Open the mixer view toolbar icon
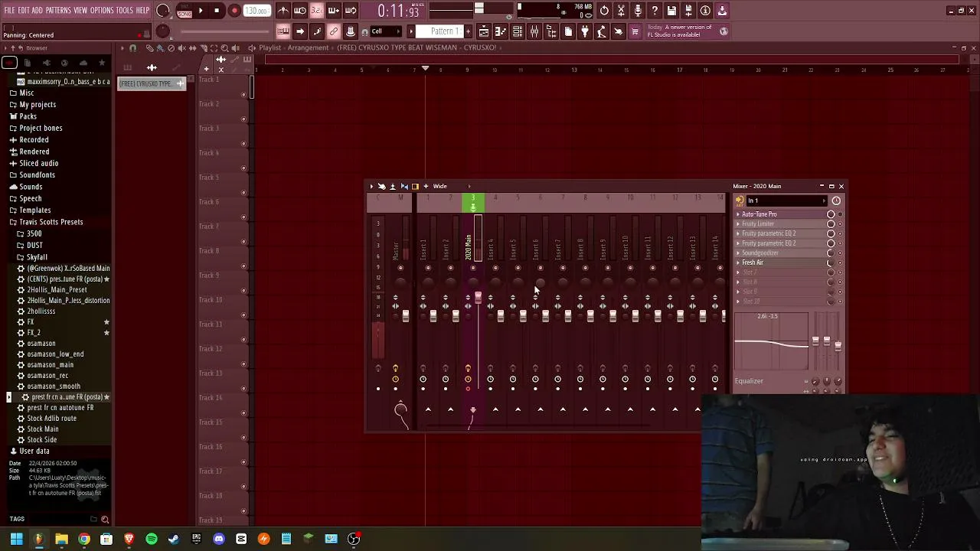Screen dimensions: 980x551 pos(534,31)
